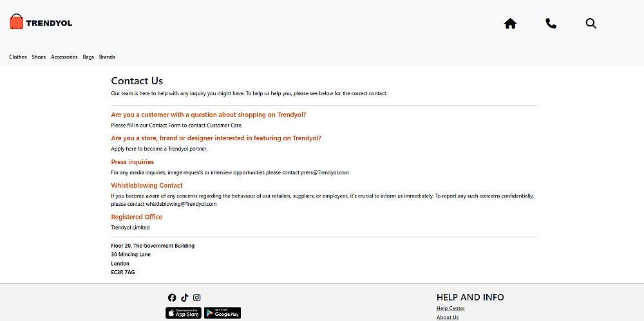
Task: Open the About Us footer link
Action: tap(448, 317)
